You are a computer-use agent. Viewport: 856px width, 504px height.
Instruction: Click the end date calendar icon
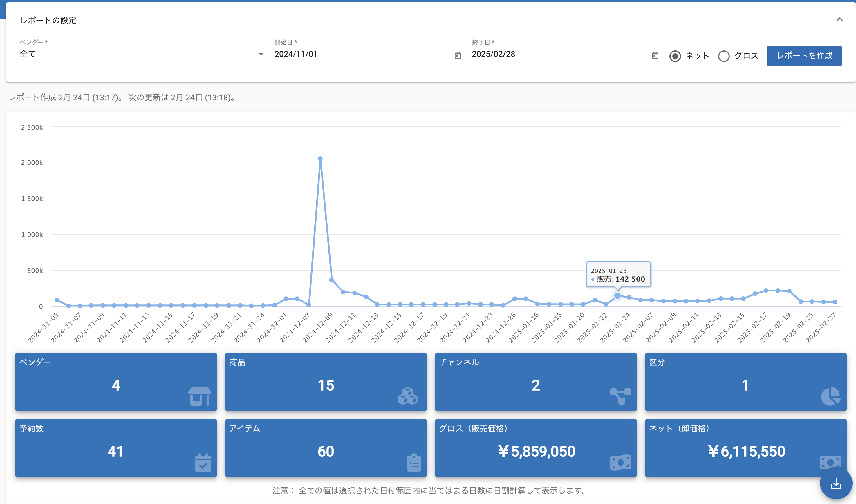pos(655,55)
